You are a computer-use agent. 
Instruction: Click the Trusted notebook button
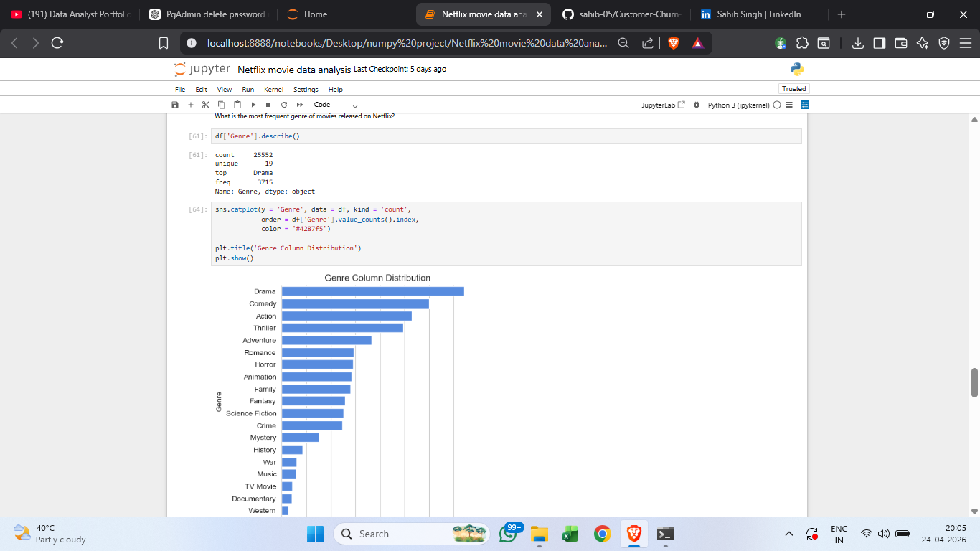[x=793, y=89]
